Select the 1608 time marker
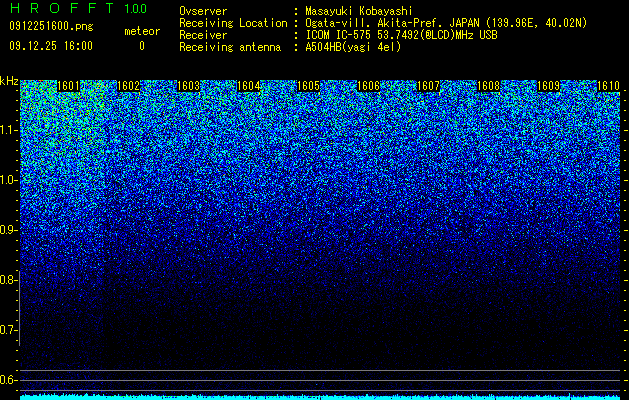This screenshot has height=400, width=629. point(489,86)
